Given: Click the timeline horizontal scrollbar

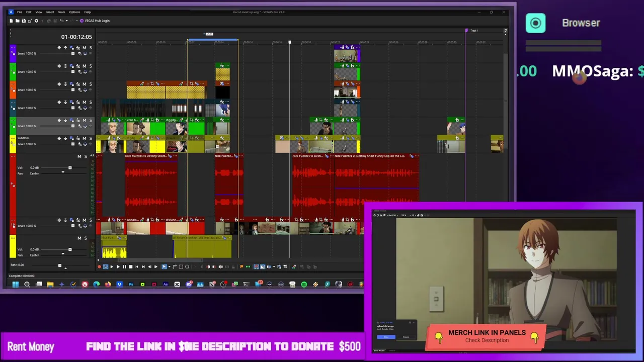Looking at the screenshot, I should tap(161, 260).
